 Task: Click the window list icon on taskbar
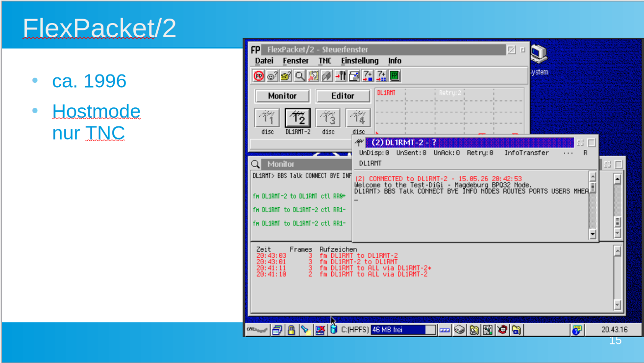tap(277, 330)
